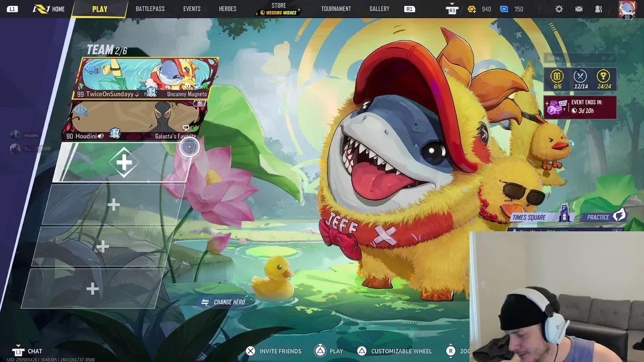Select TwiceOnSundayy team card
The image size is (644, 362).
146,78
